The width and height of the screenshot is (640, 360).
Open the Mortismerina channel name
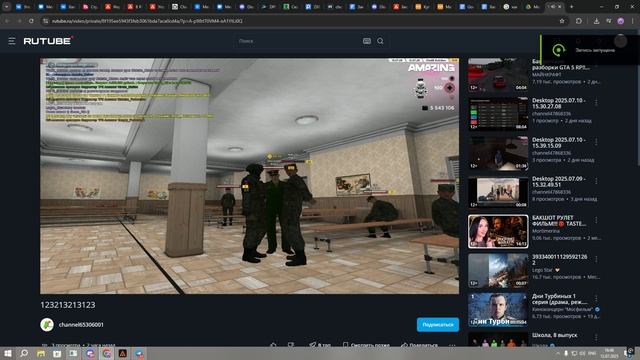[x=546, y=231]
